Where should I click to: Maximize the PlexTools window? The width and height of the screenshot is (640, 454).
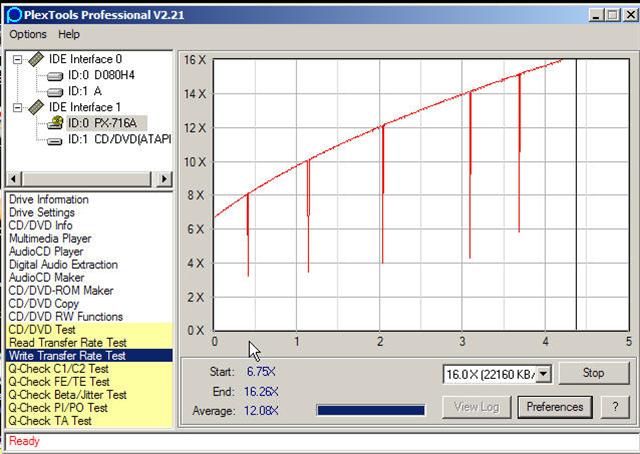pyautogui.click(x=612, y=16)
